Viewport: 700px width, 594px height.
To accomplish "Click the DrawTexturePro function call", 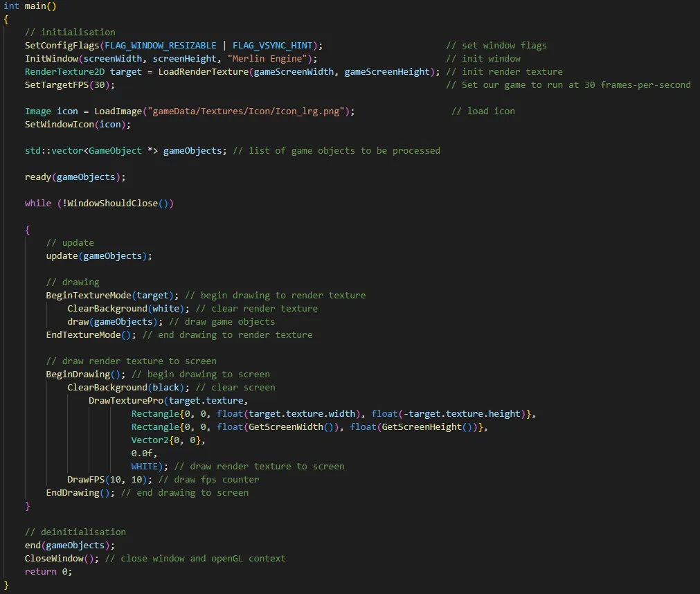I will coord(125,400).
